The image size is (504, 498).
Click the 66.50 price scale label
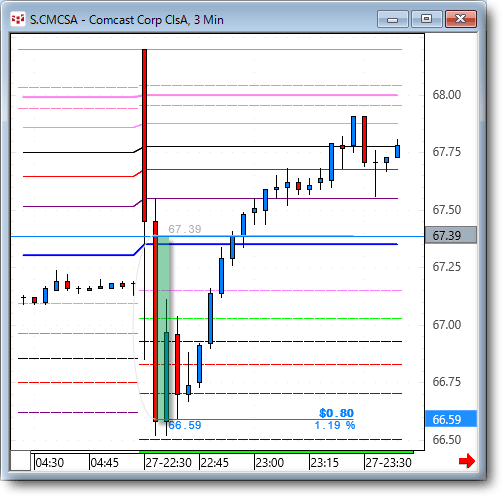(x=447, y=439)
